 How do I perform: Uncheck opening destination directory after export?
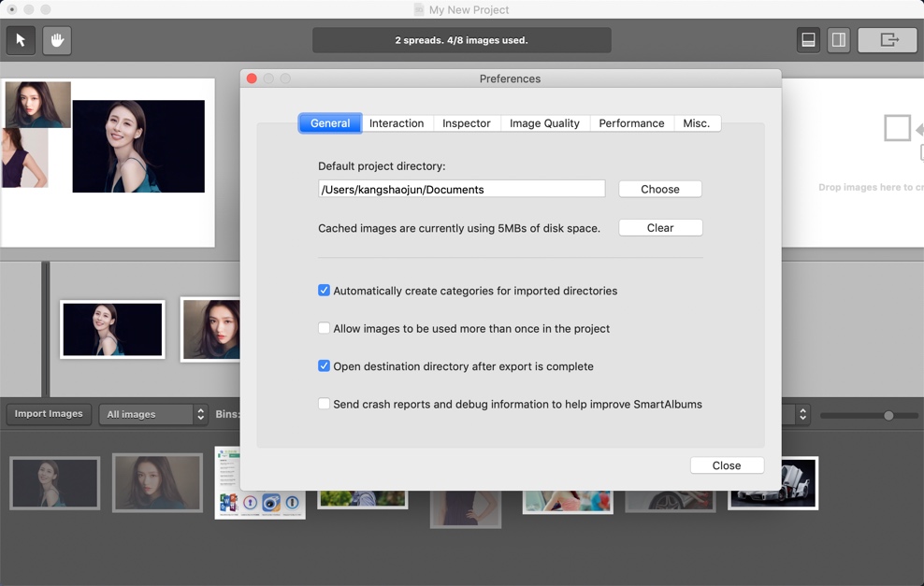point(324,366)
